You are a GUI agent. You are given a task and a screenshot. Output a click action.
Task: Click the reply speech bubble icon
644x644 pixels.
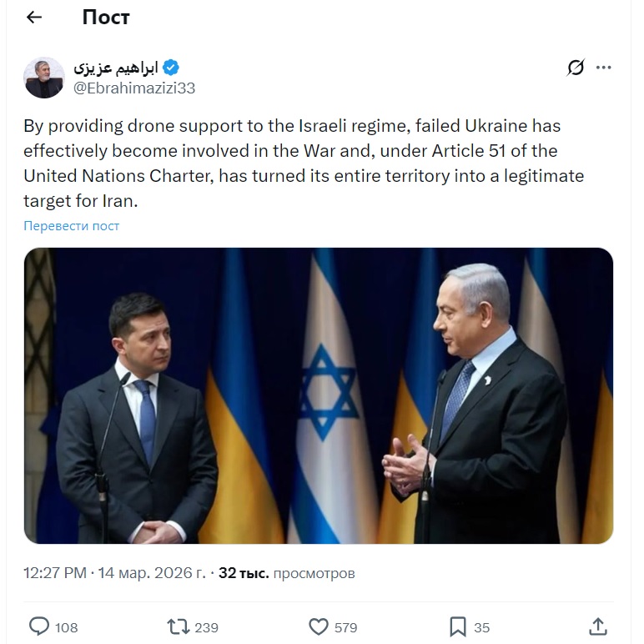coord(39,626)
